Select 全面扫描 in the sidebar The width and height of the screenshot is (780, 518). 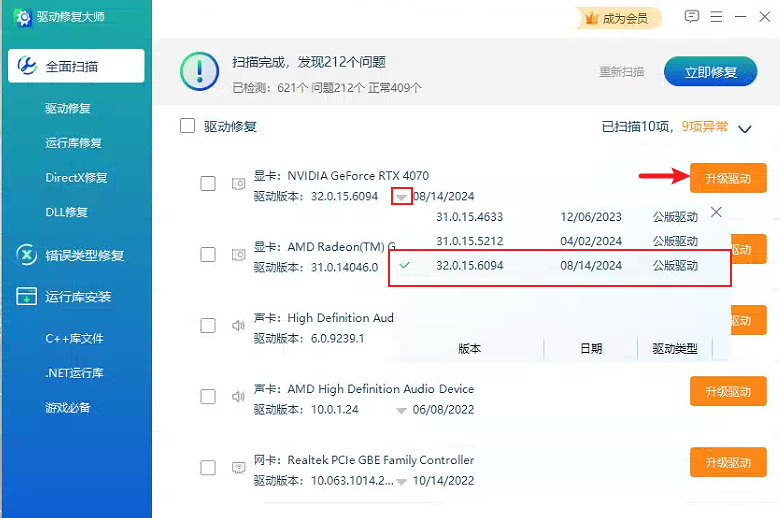[x=76, y=66]
